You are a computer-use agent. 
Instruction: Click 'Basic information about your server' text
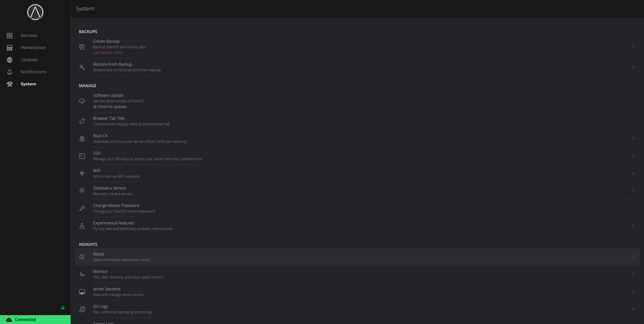tap(121, 260)
